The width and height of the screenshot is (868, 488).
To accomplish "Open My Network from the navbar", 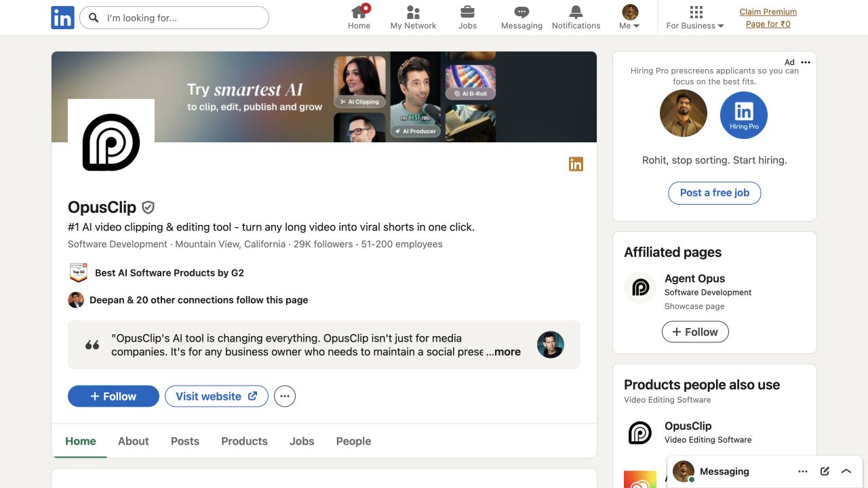I will tap(413, 18).
